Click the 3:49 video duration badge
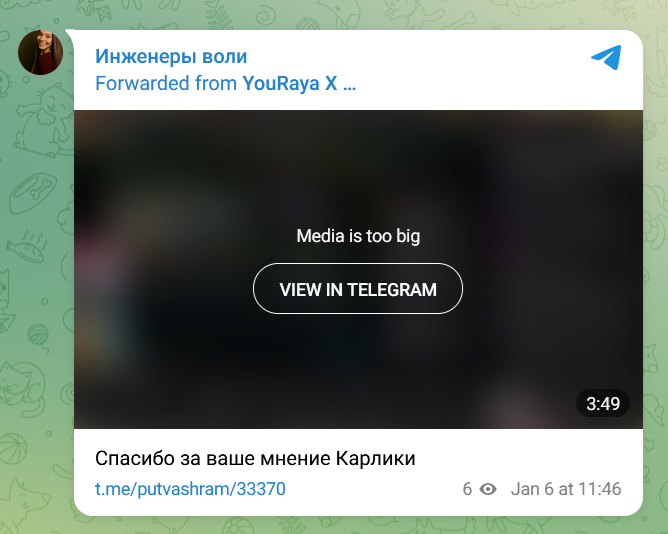The width and height of the screenshot is (668, 534). (602, 403)
